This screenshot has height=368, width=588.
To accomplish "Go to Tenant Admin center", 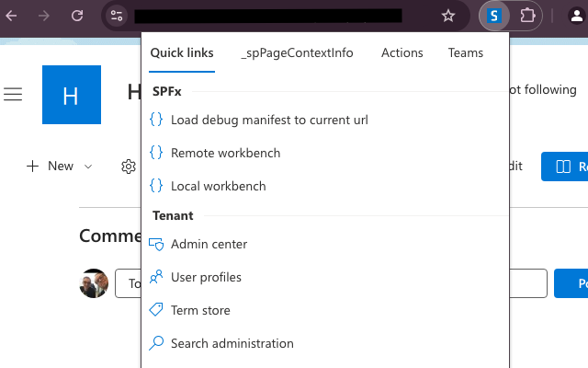I will click(x=209, y=244).
